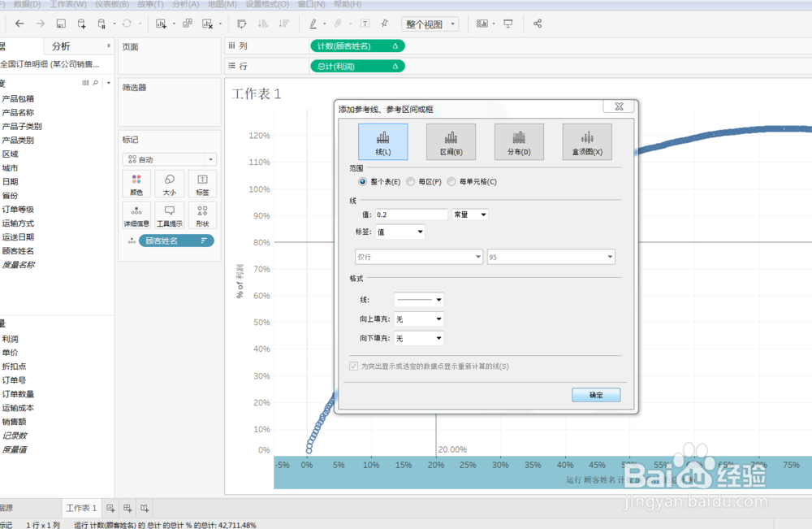Click the show mark labels T icon
The width and height of the screenshot is (812, 529).
click(365, 24)
